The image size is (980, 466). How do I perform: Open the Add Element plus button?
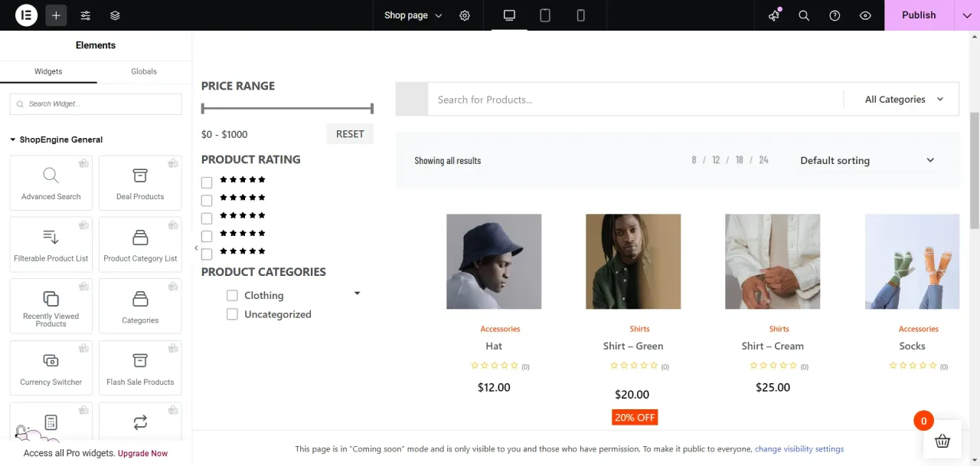point(56,15)
